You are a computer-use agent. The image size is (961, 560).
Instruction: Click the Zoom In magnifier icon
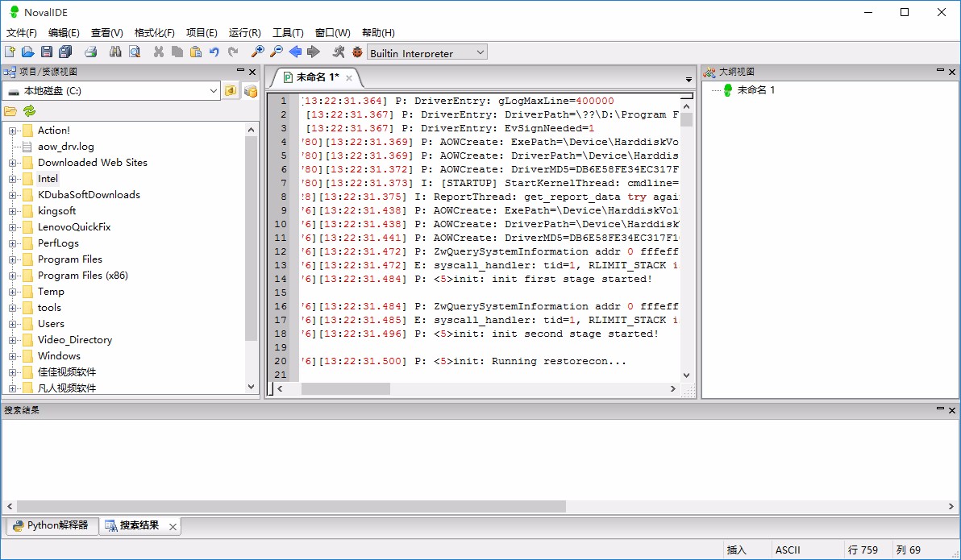click(258, 52)
